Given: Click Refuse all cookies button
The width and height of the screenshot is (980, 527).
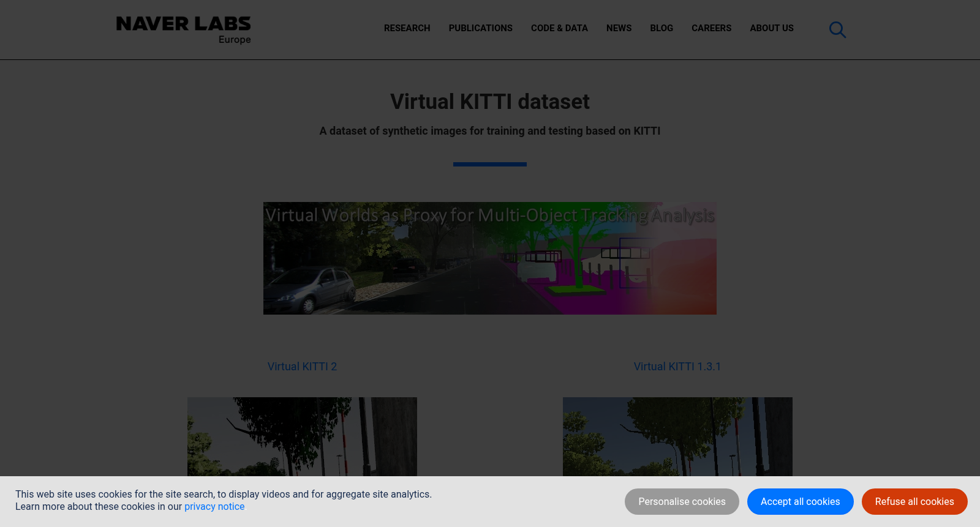Looking at the screenshot, I should point(914,502).
